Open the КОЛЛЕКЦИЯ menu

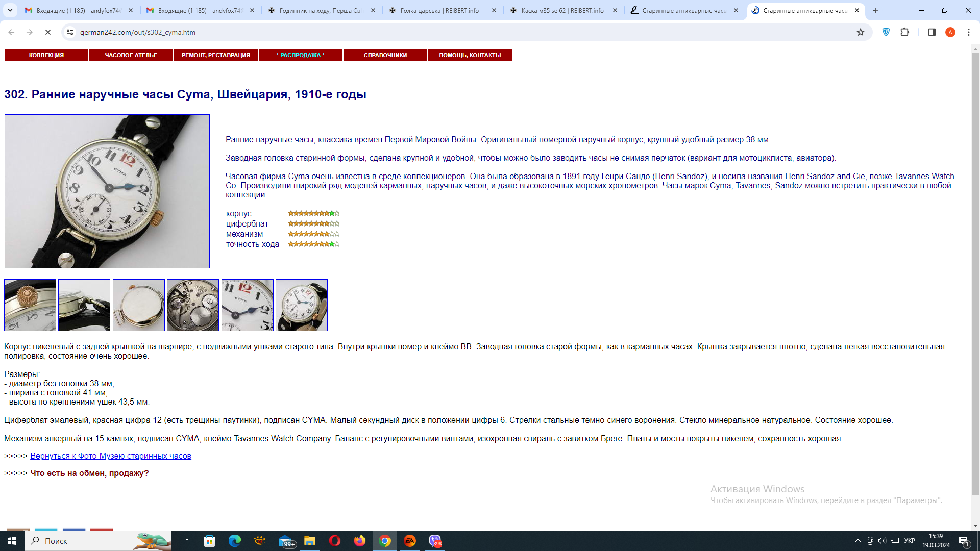46,55
